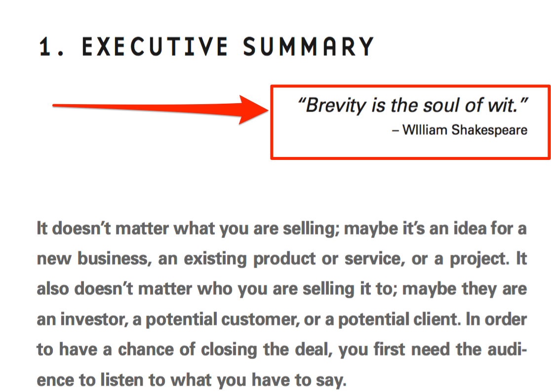Screen dimensions: 551x392
Task: Click the last line "ence to listen to what"
Action: [x=192, y=380]
